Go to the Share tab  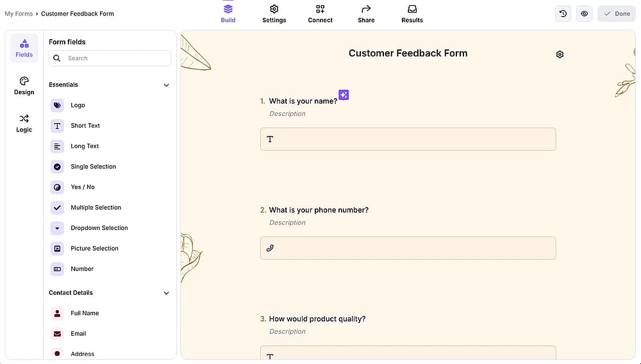[x=366, y=13]
